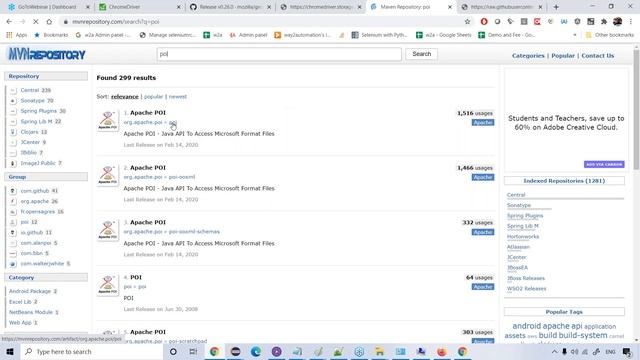Open WSO2 Releases in Indexed Repositories
Screen dimensions: 640x360
click(x=527, y=289)
